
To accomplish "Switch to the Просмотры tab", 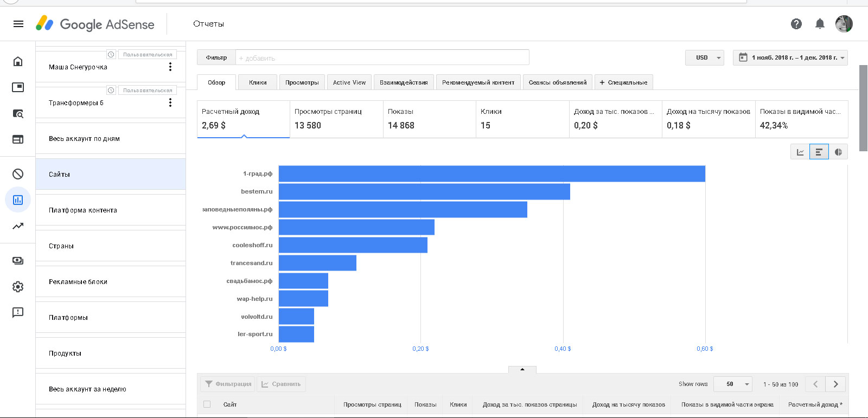I will click(302, 82).
